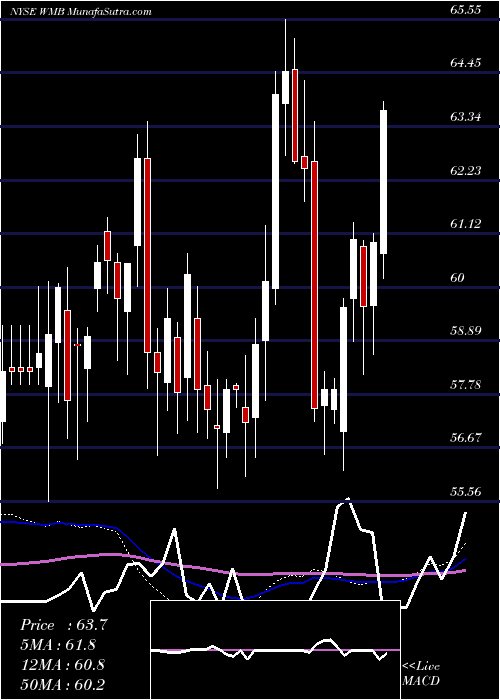Click the Price : 63.7 readout

pyautogui.click(x=63, y=625)
